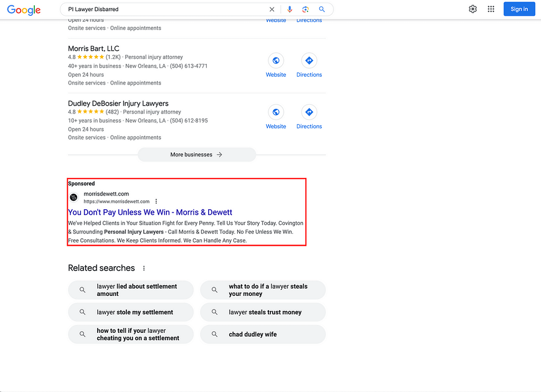
Task: Open Related searches options menu
Action: pos(144,268)
